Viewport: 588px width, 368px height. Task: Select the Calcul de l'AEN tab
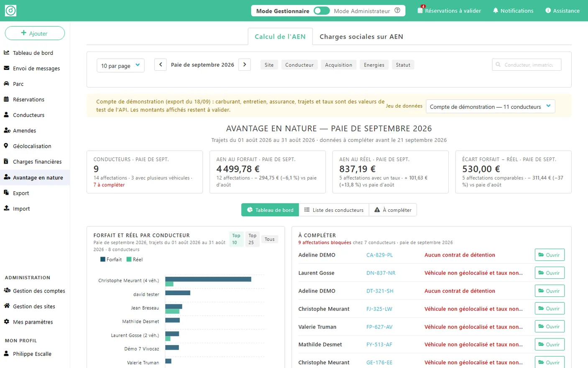[280, 36]
